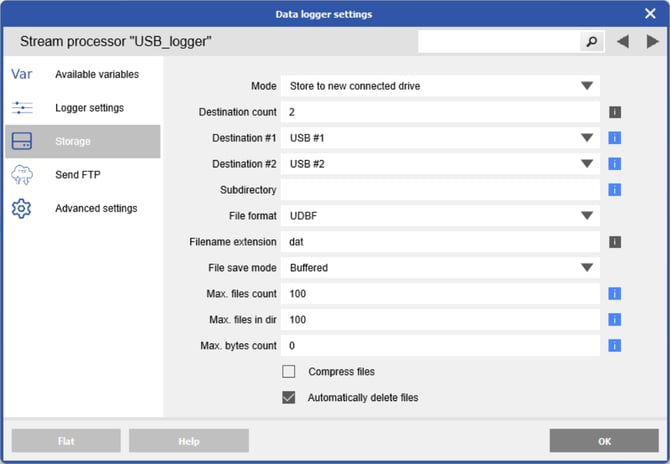Enable the Compress files checkbox
670x464 pixels.
289,372
